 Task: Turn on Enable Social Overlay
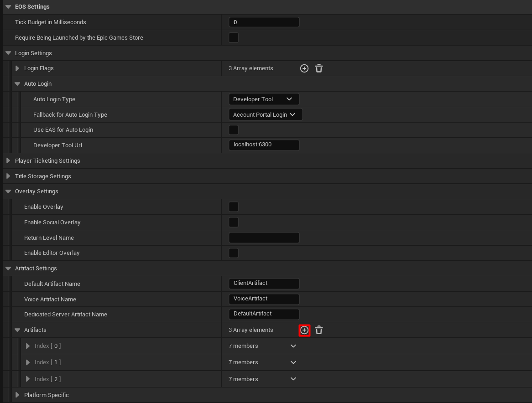pyautogui.click(x=234, y=222)
